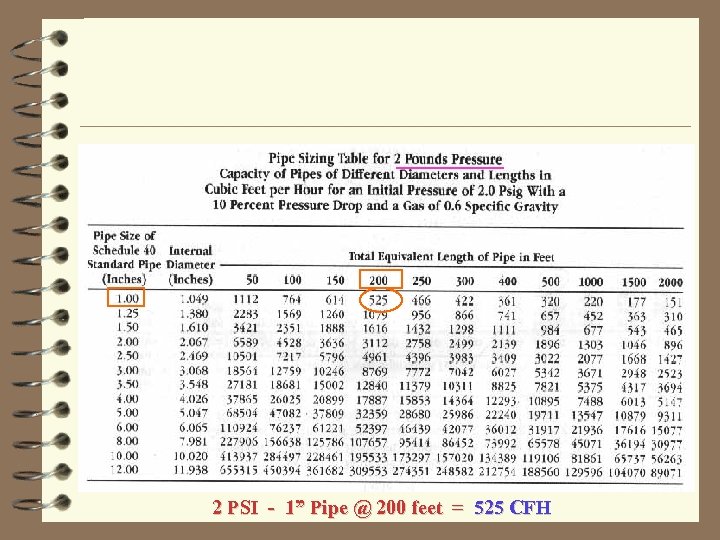Click the boxed 1.00 pipe size cell
The width and height of the screenshot is (720, 540).
126,298
